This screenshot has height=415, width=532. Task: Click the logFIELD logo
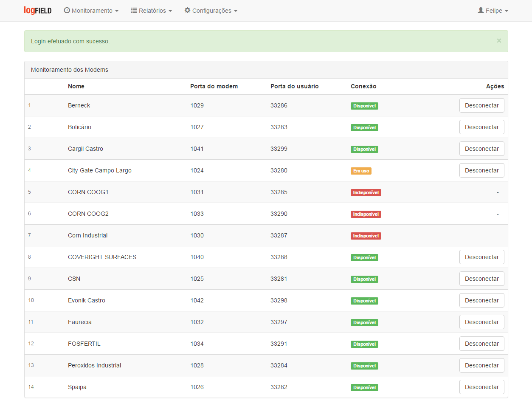tap(38, 11)
